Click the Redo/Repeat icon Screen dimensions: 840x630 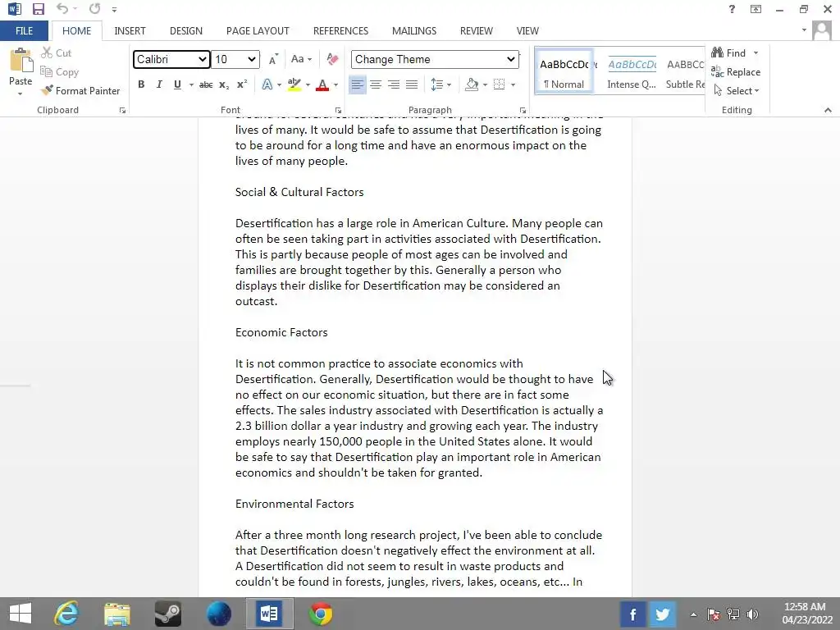(x=95, y=8)
